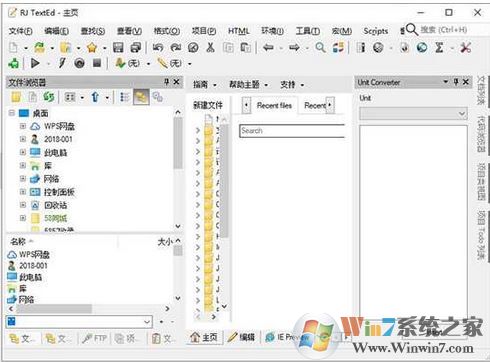
Task: Click the file browser refresh icon
Action: (49, 97)
